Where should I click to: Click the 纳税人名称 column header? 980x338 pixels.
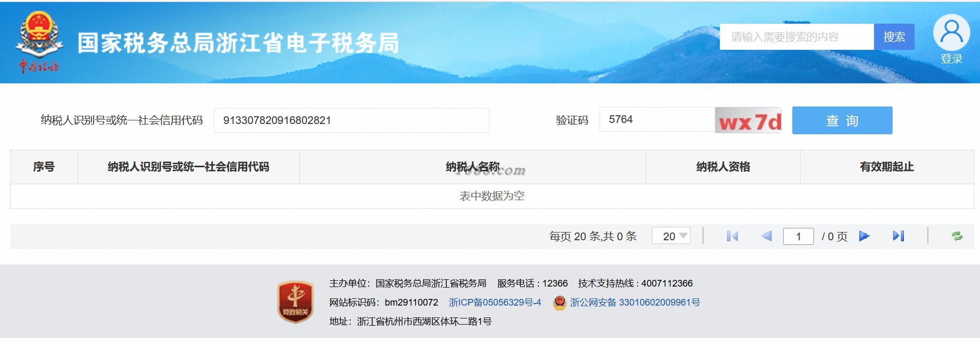click(473, 167)
